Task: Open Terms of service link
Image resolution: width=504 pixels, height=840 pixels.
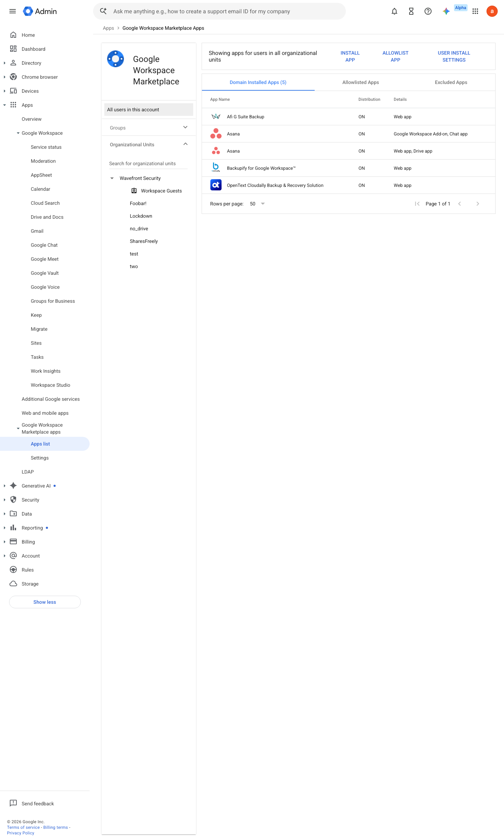Action: point(23,827)
